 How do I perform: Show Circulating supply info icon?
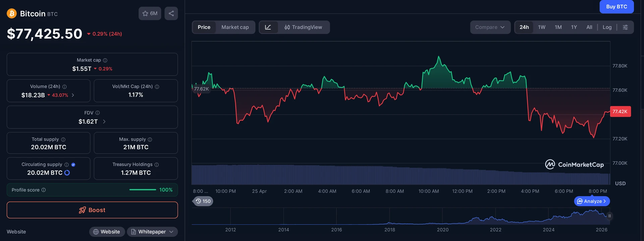pyautogui.click(x=66, y=164)
